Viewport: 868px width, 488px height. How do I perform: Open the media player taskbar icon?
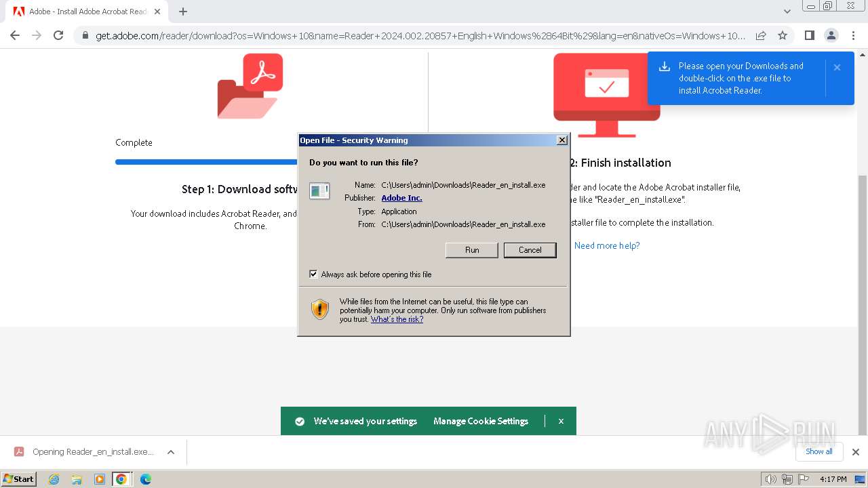tap(100, 479)
